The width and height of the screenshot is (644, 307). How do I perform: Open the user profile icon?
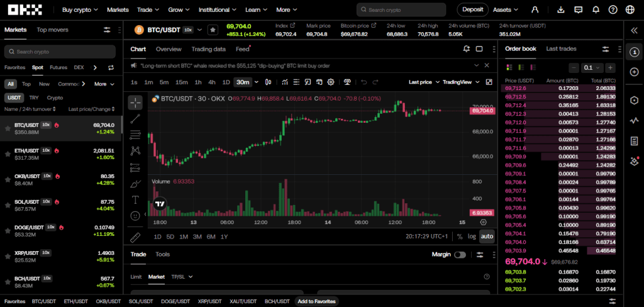535,9
